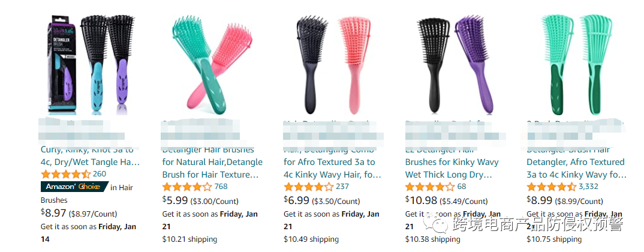Click the star rating beside 768 reviews
The image size is (644, 252).
pyautogui.click(x=187, y=187)
